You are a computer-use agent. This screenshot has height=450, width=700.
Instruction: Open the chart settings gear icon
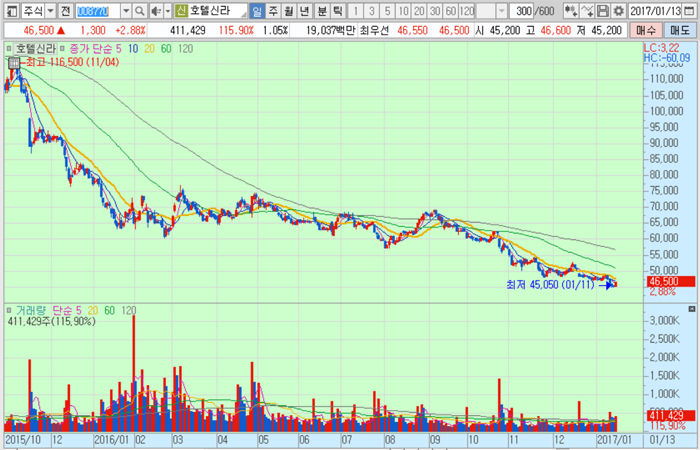coord(619,11)
